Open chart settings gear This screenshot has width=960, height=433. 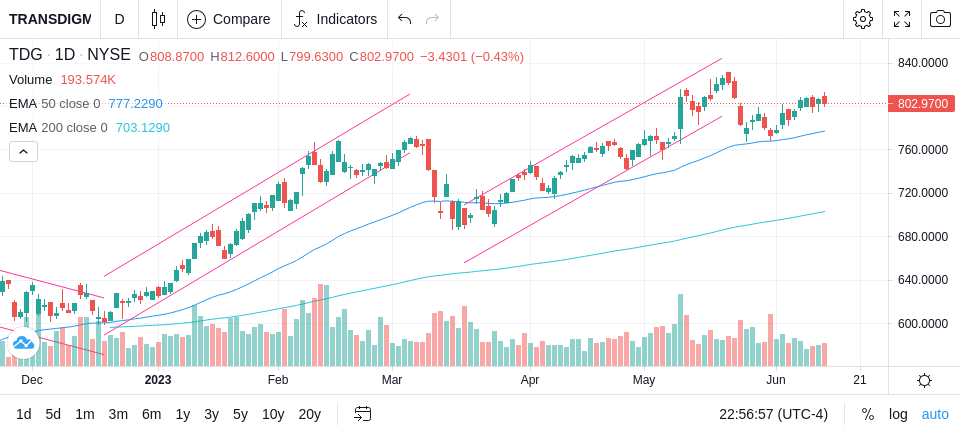click(863, 19)
